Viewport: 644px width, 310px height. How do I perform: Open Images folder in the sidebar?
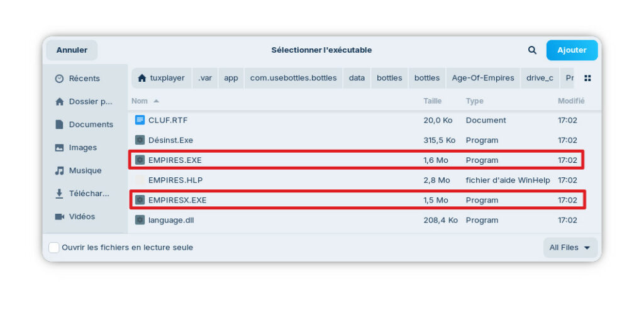82,148
